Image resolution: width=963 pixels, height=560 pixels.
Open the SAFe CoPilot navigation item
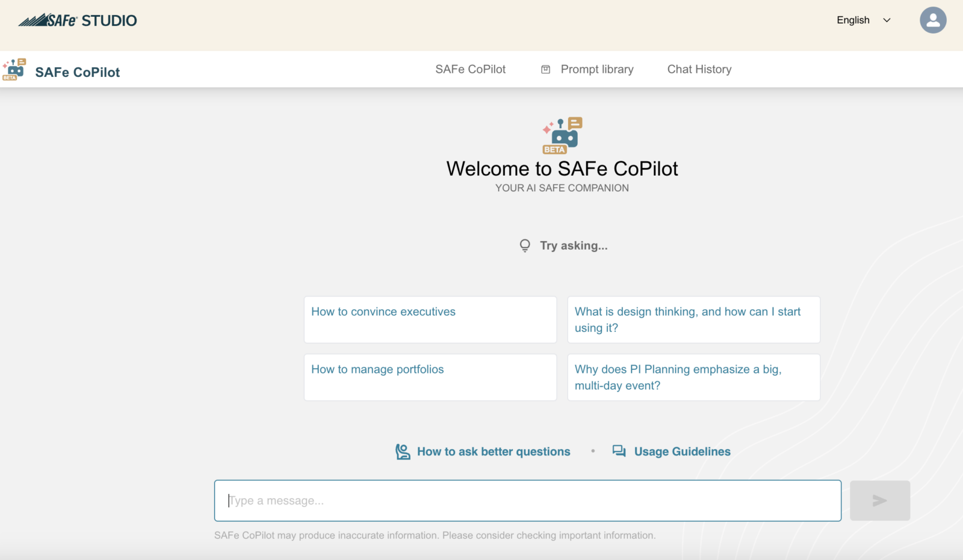click(470, 69)
